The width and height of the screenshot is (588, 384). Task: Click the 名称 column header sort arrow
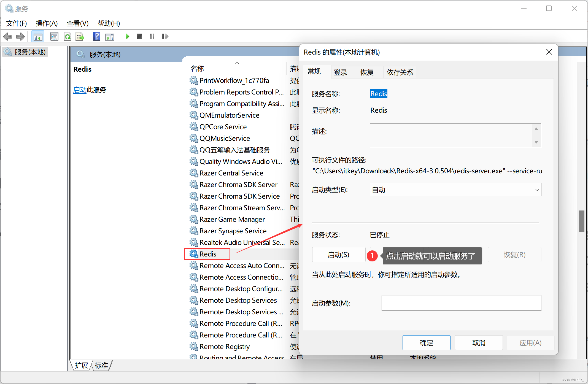[x=237, y=63]
